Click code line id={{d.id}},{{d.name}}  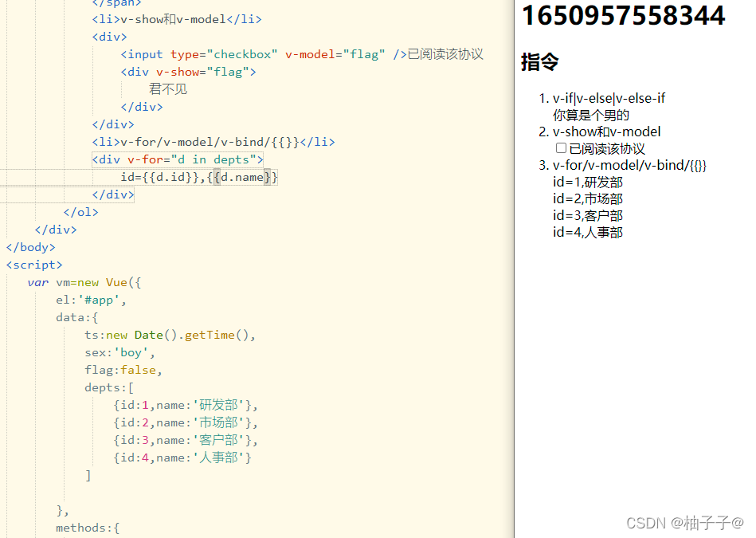pyautogui.click(x=199, y=177)
